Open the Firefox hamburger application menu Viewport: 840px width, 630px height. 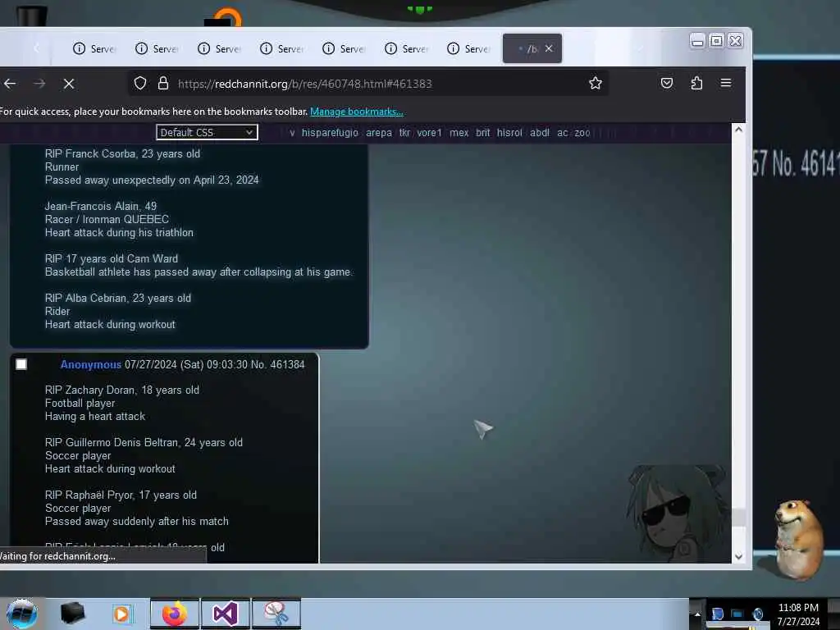click(726, 83)
